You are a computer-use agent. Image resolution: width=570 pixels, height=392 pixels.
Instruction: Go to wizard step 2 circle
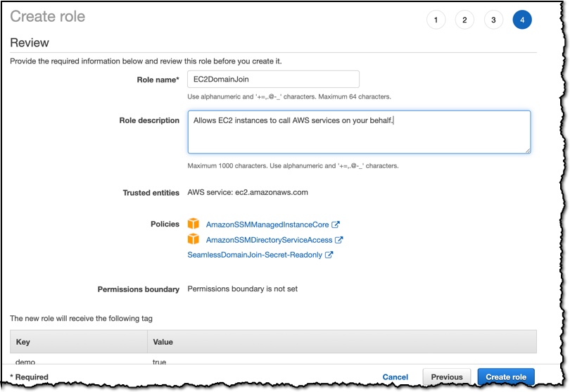pos(464,20)
